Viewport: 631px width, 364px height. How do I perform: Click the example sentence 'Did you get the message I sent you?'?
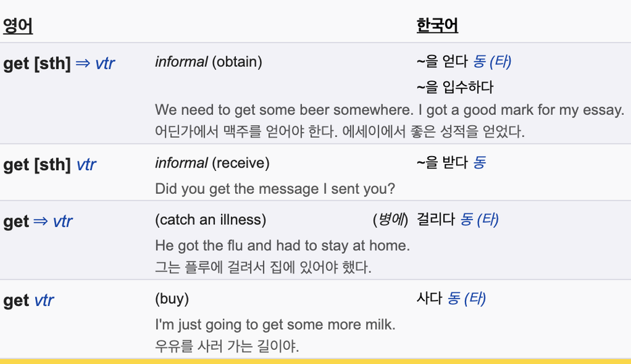tap(275, 188)
